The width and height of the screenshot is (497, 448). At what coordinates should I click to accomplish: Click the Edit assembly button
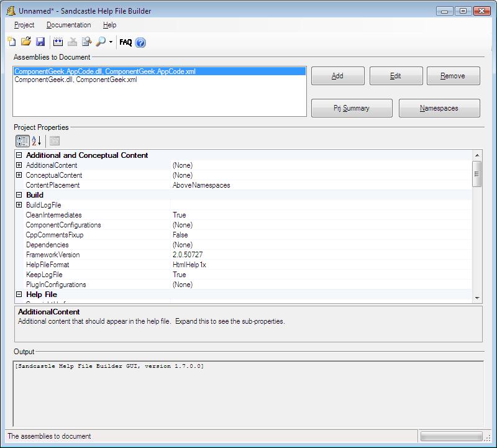pyautogui.click(x=396, y=76)
